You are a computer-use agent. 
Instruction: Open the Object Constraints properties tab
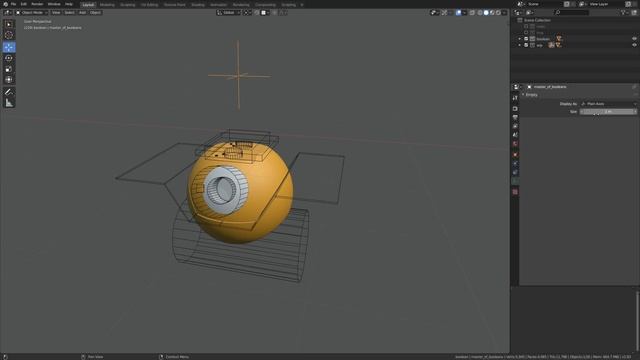click(x=515, y=172)
